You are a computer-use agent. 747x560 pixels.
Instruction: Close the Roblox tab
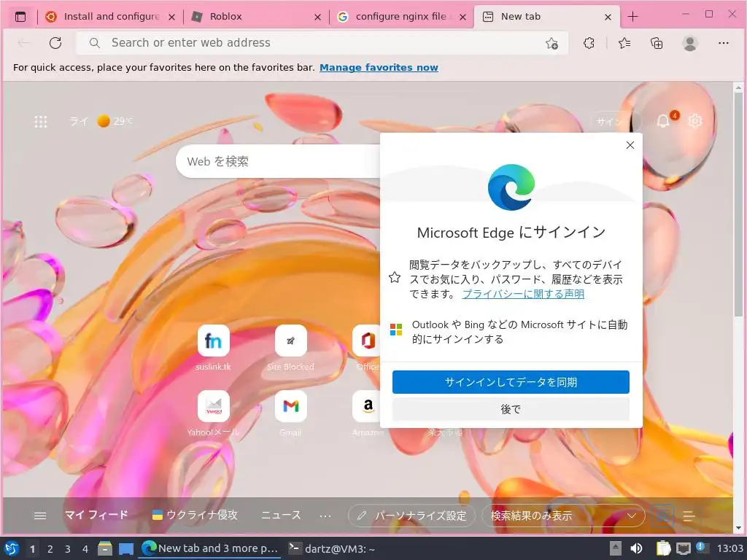(318, 17)
